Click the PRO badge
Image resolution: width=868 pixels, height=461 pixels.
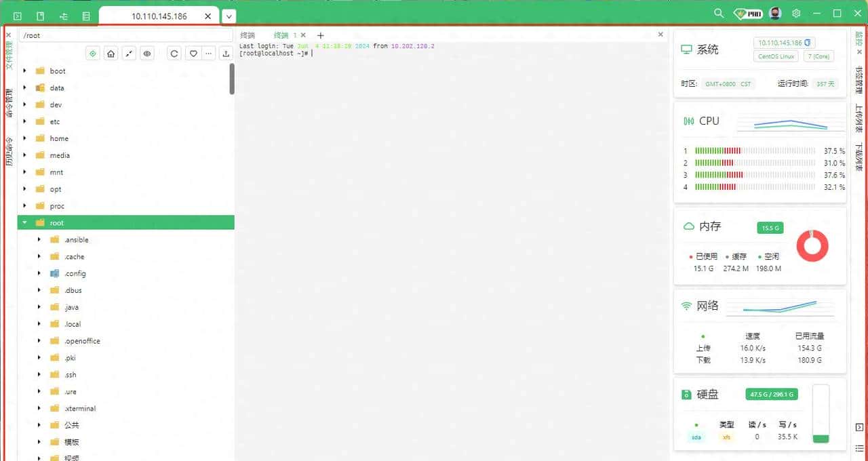click(x=749, y=14)
